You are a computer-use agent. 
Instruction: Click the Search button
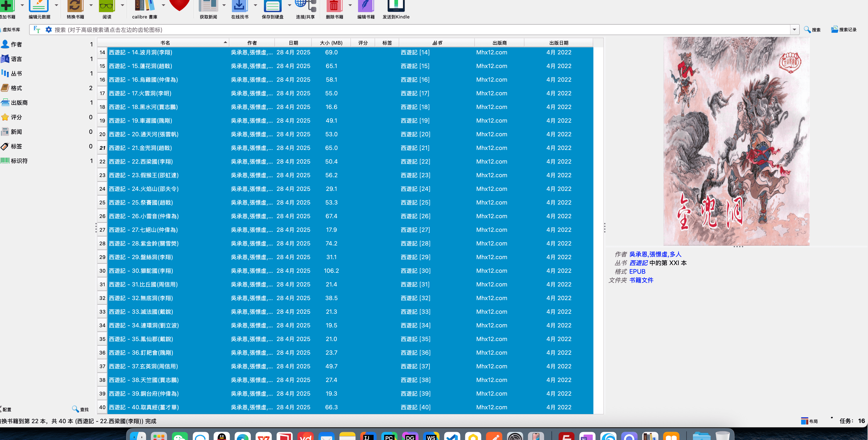812,30
